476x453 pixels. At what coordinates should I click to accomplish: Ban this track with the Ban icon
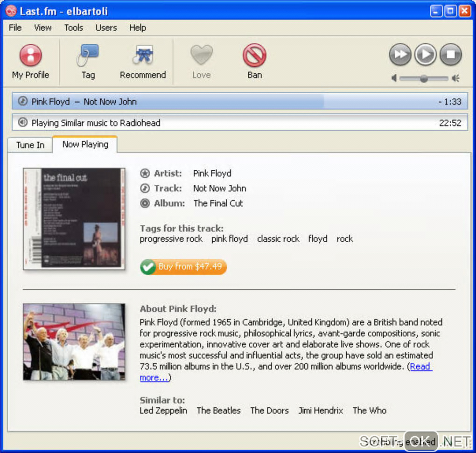click(x=254, y=55)
